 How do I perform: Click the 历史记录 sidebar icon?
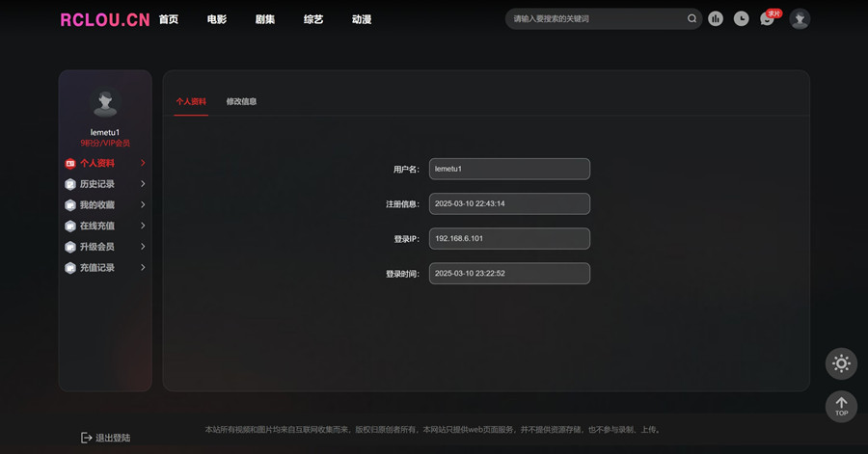pos(70,184)
